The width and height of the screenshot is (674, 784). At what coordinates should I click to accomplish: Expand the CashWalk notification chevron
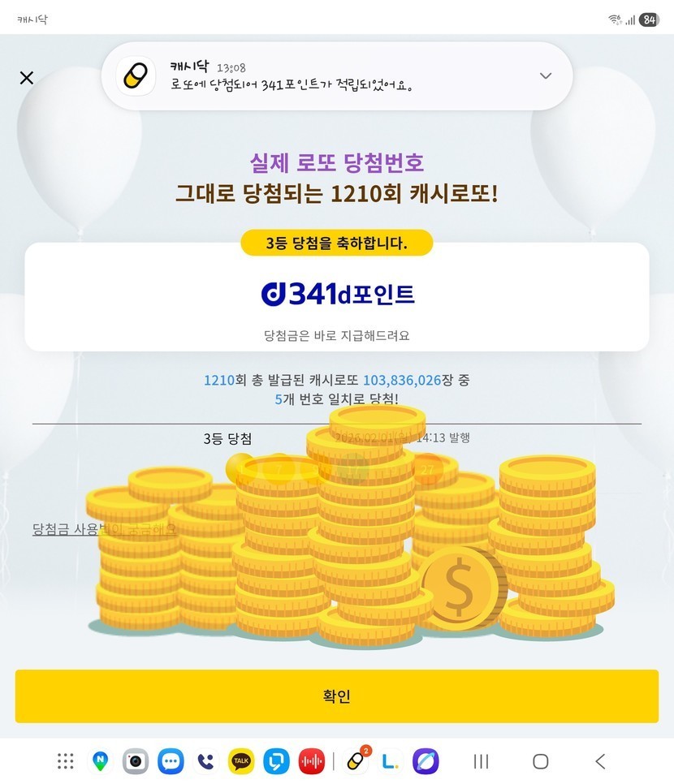click(x=546, y=76)
